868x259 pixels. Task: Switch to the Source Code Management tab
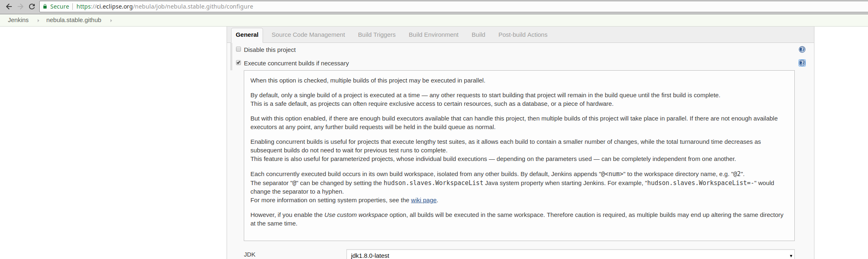coord(308,35)
